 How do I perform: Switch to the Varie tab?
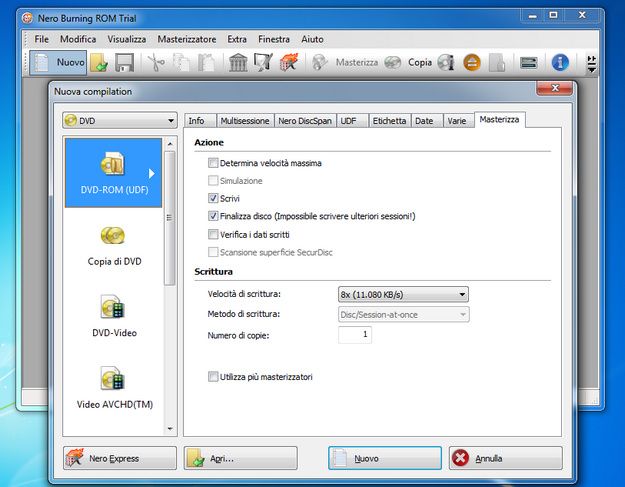tap(459, 121)
